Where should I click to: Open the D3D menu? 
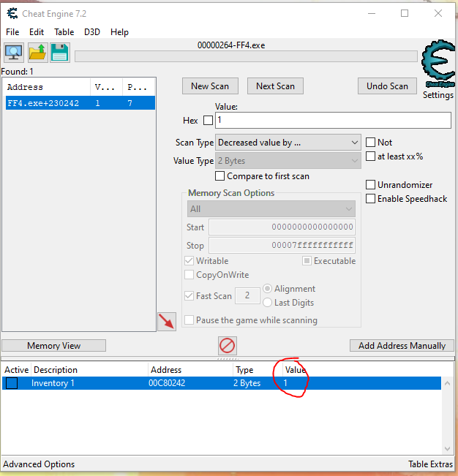tap(92, 32)
